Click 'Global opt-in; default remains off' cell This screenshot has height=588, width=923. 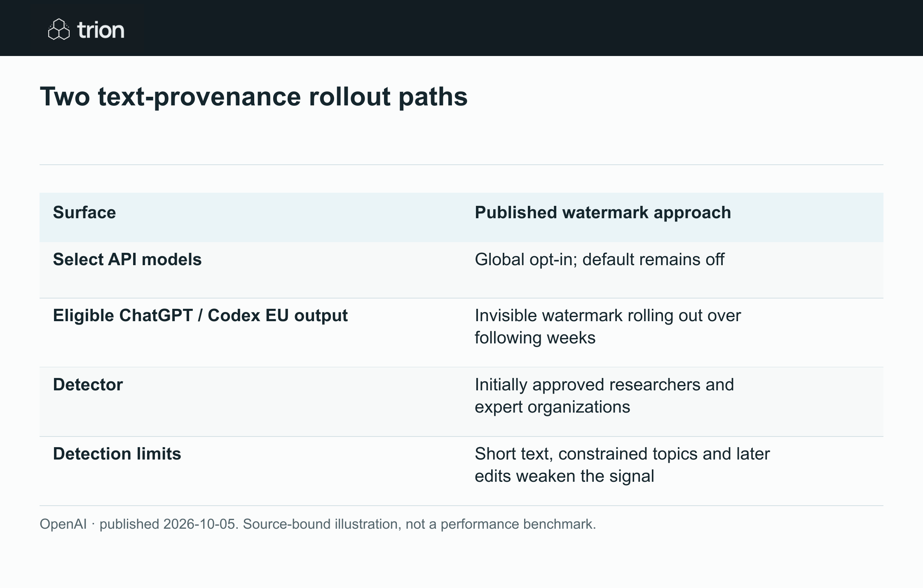(600, 259)
